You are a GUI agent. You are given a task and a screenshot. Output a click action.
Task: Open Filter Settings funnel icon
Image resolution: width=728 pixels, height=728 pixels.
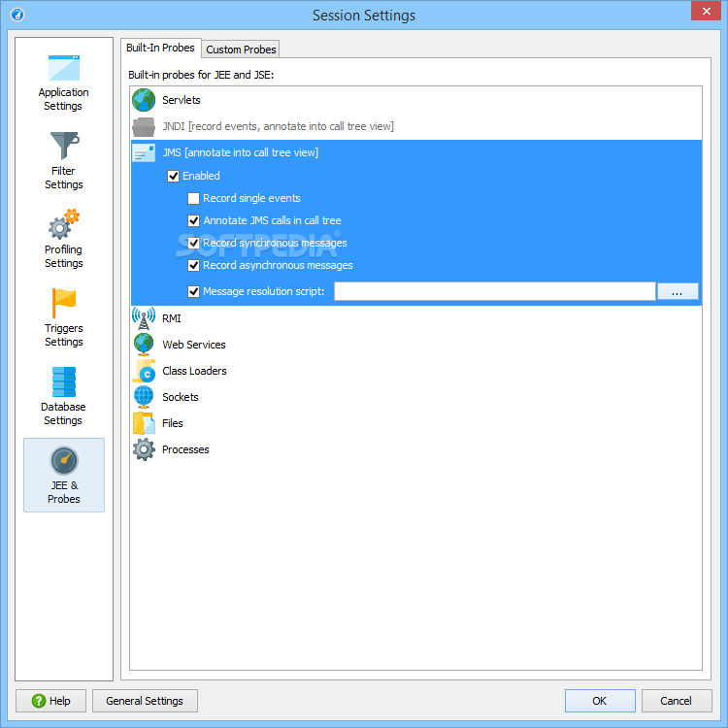tap(64, 146)
